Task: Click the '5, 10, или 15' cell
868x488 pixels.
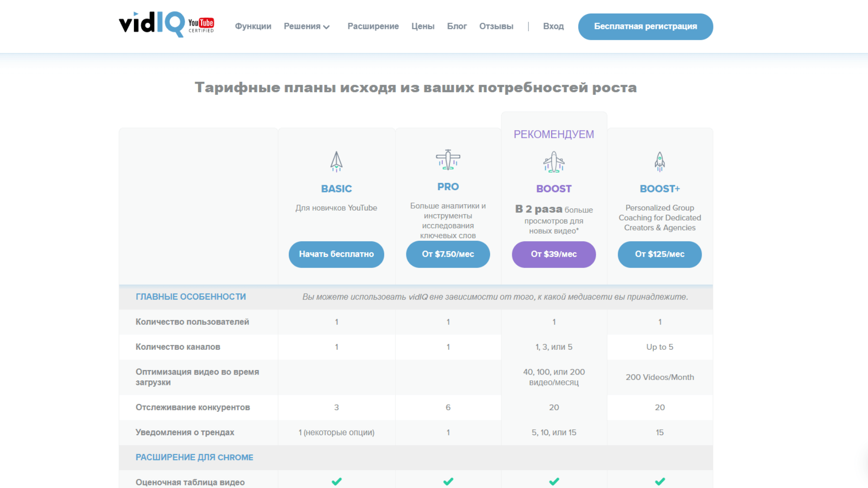Action: pyautogui.click(x=554, y=432)
